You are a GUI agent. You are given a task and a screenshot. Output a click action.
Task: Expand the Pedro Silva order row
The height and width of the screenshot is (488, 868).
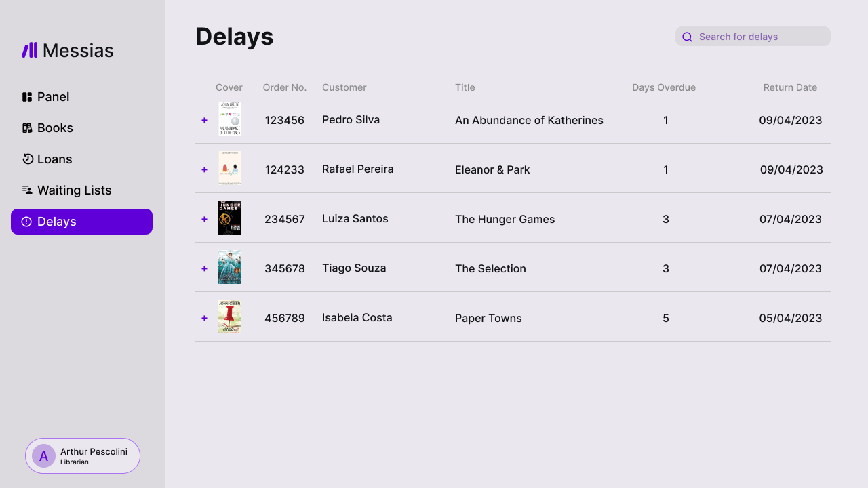click(204, 120)
